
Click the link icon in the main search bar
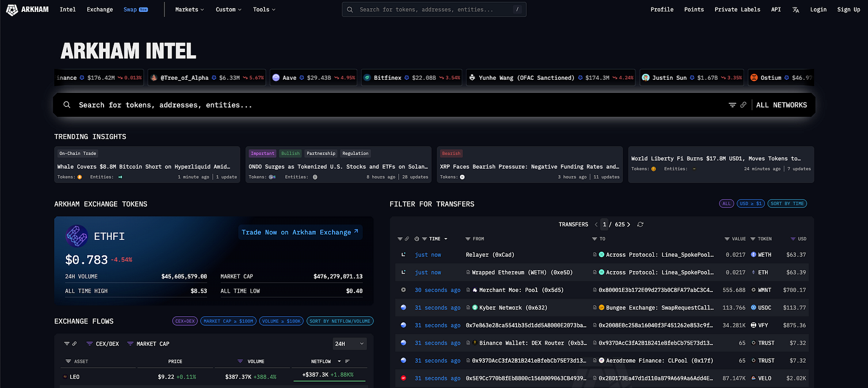pyautogui.click(x=743, y=105)
